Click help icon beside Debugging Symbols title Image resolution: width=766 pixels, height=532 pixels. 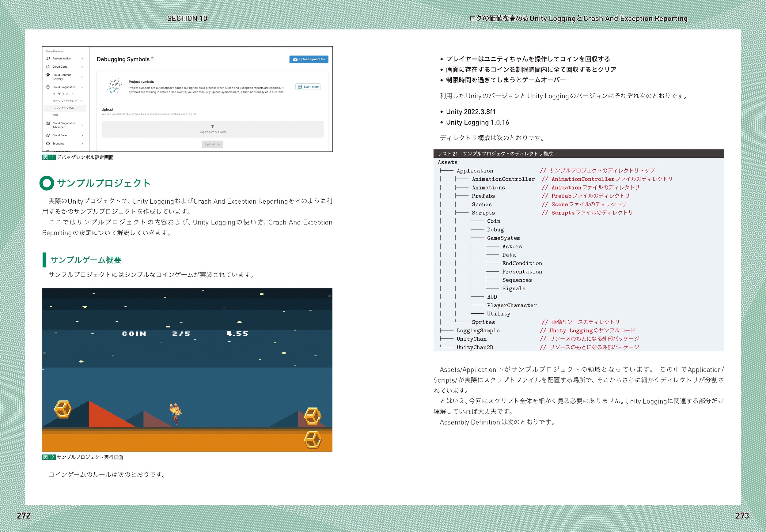(x=153, y=58)
